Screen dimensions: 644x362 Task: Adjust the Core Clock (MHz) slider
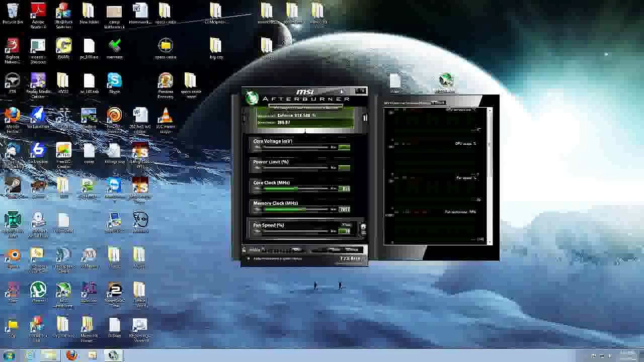(x=296, y=189)
